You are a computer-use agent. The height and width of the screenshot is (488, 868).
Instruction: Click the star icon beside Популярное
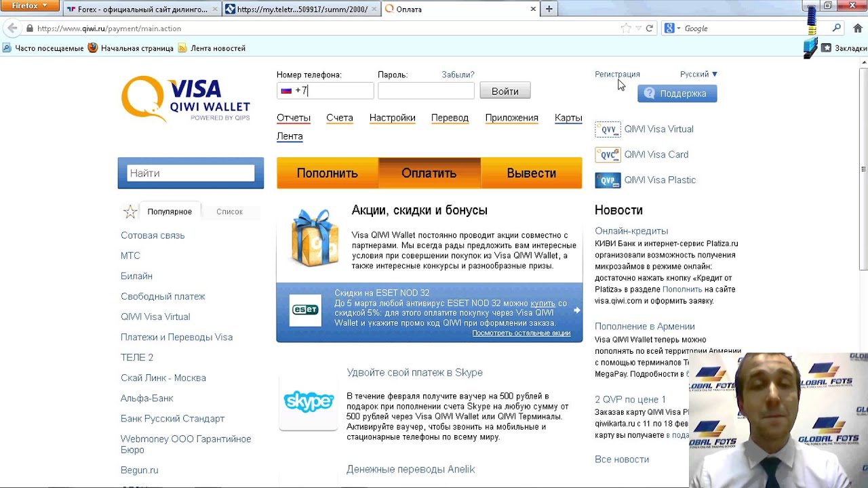click(x=130, y=212)
